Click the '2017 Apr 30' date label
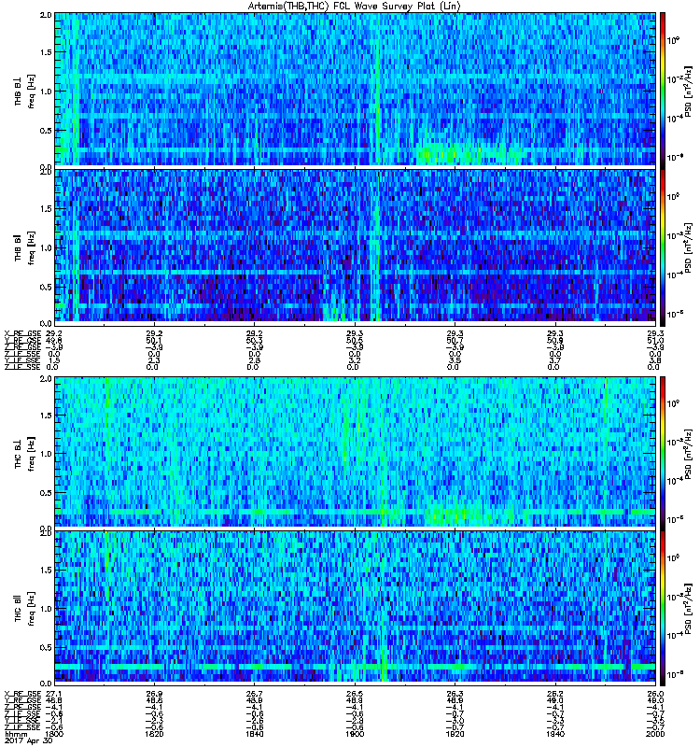Image resolution: width=700 pixels, height=747 pixels. [x=29, y=740]
